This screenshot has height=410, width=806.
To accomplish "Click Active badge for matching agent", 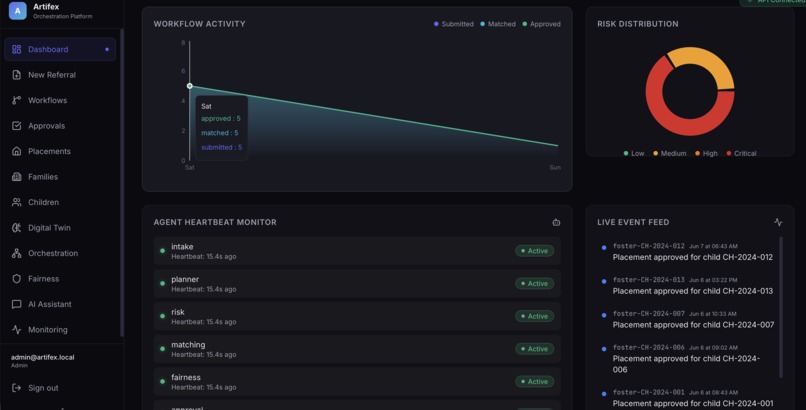I will pyautogui.click(x=535, y=349).
